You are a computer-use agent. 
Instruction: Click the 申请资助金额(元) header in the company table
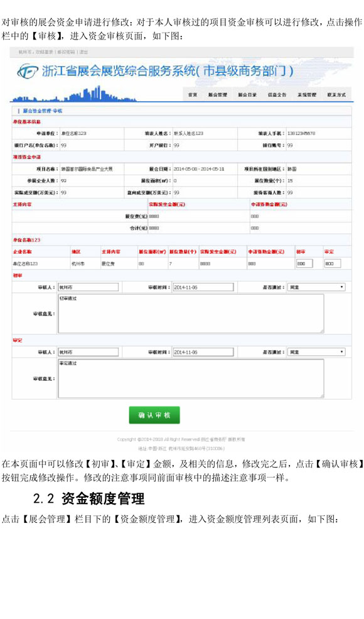[266, 251]
